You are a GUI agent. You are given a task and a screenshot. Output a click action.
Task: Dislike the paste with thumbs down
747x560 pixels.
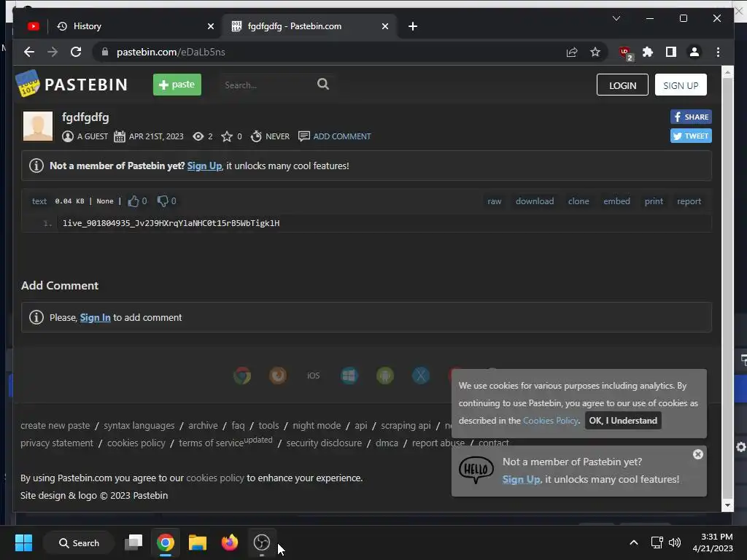click(x=163, y=201)
